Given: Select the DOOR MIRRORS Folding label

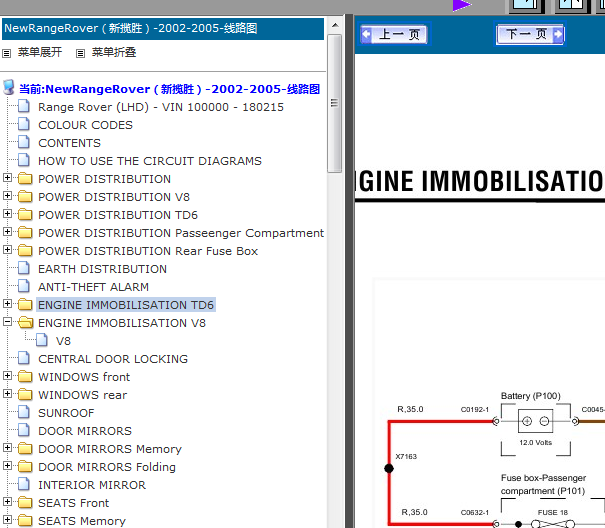Looking at the screenshot, I should pyautogui.click(x=107, y=467).
